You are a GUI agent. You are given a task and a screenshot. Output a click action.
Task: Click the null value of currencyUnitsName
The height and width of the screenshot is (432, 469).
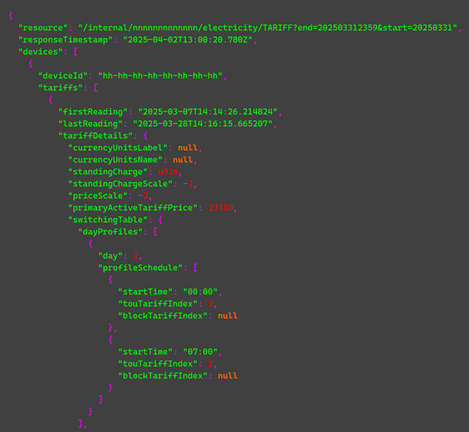click(x=183, y=160)
